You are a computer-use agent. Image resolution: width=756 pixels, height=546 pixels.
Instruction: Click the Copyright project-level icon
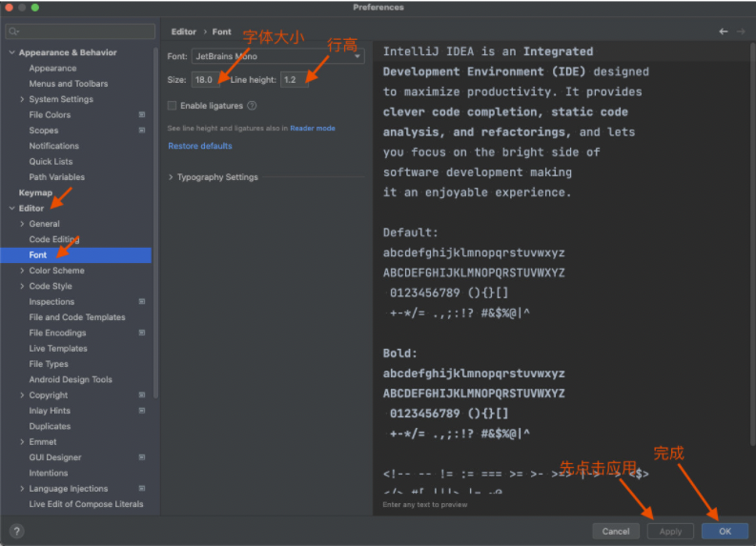[x=142, y=395]
